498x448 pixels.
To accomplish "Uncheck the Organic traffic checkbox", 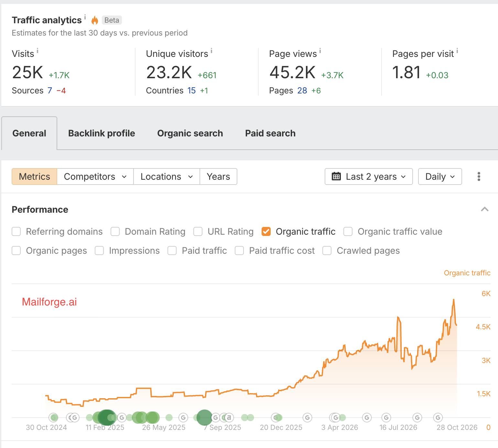I will [266, 231].
